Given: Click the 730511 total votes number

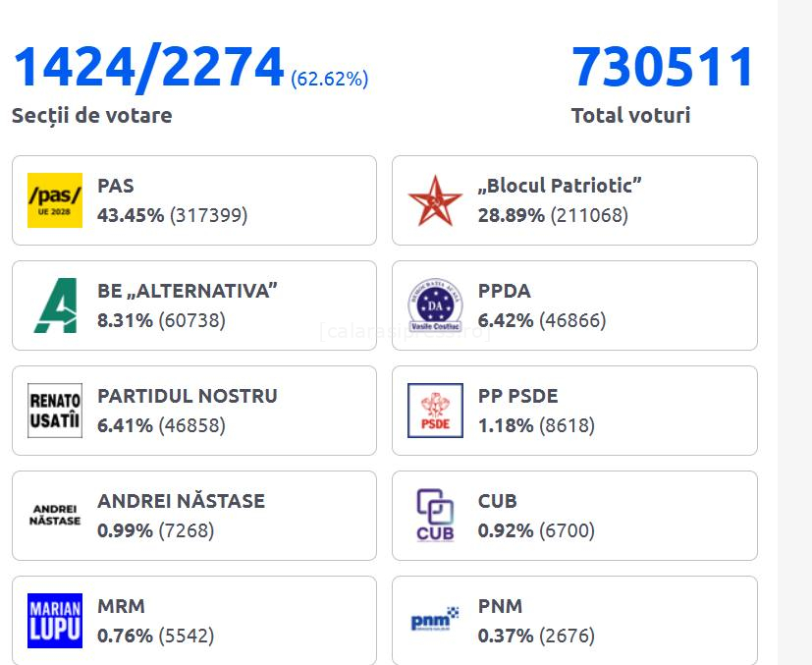Looking at the screenshot, I should pyautogui.click(x=663, y=68).
